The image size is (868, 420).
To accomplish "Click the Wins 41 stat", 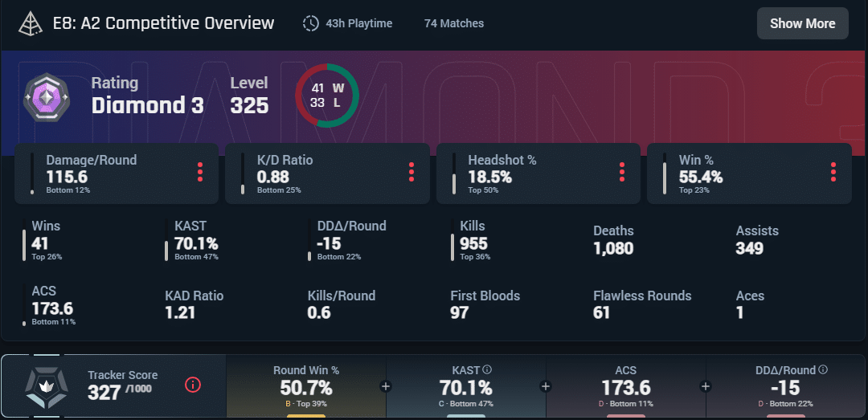I will 47,239.
